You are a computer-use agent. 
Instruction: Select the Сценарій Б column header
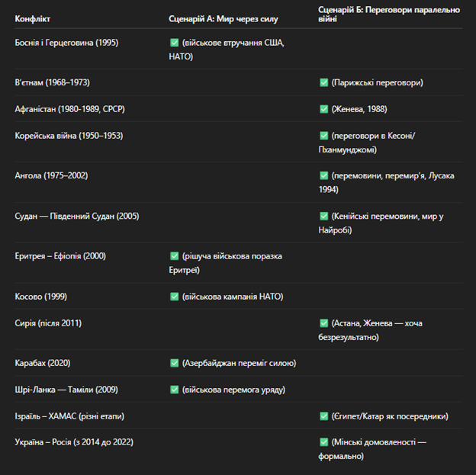389,14
